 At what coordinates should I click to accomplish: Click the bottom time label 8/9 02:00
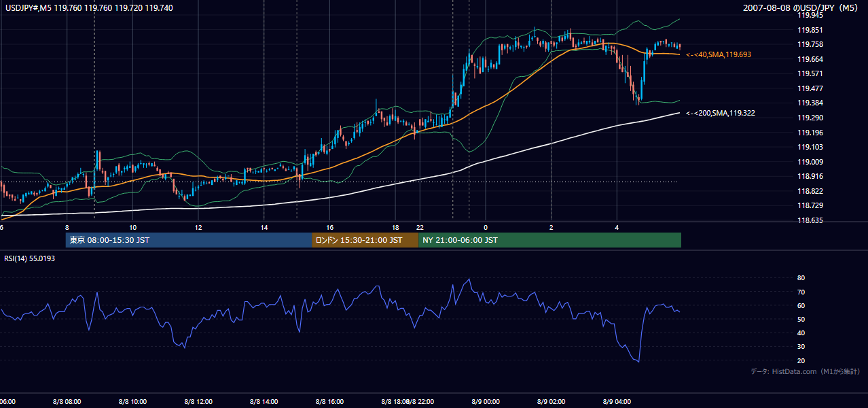[551, 402]
